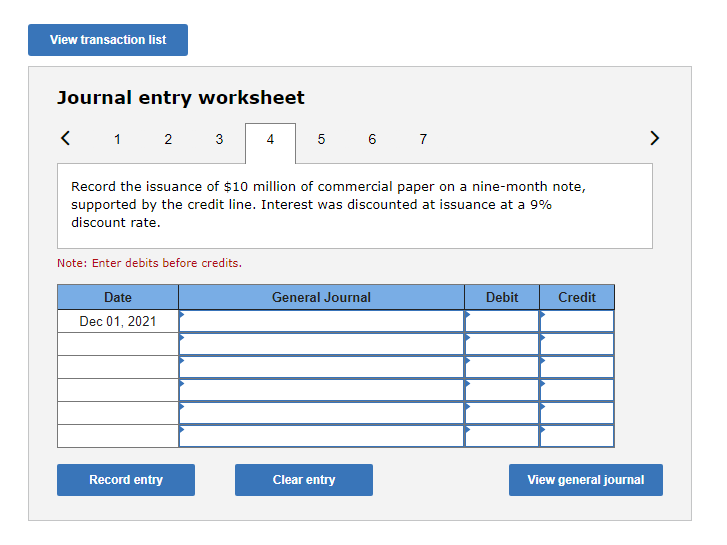The image size is (727, 545).
Task: Click second row Credit field
Action: (x=577, y=344)
